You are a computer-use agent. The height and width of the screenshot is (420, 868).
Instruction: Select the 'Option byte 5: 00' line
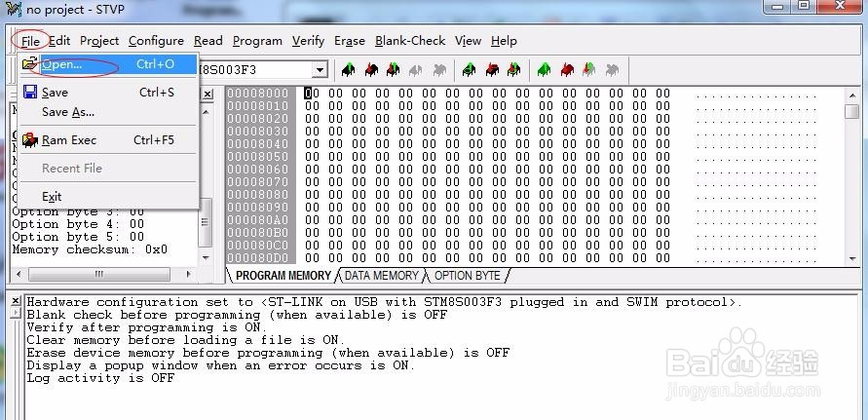point(78,237)
